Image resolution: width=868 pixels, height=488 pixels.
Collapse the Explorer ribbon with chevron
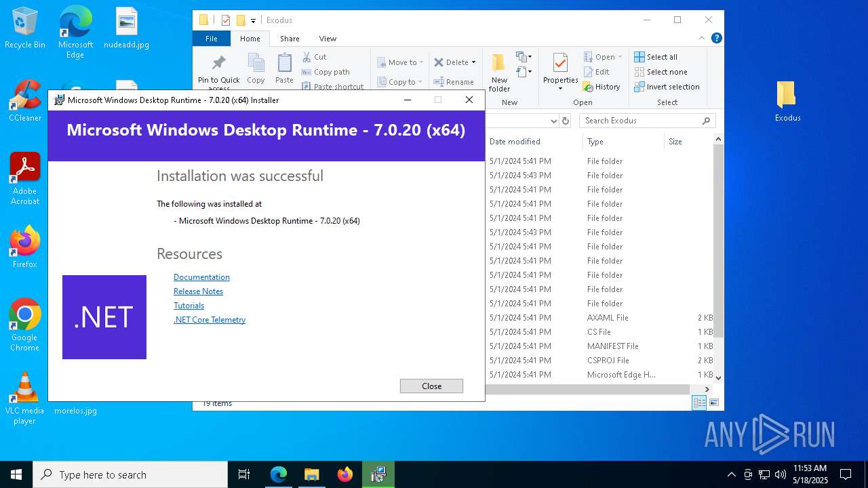click(x=702, y=39)
